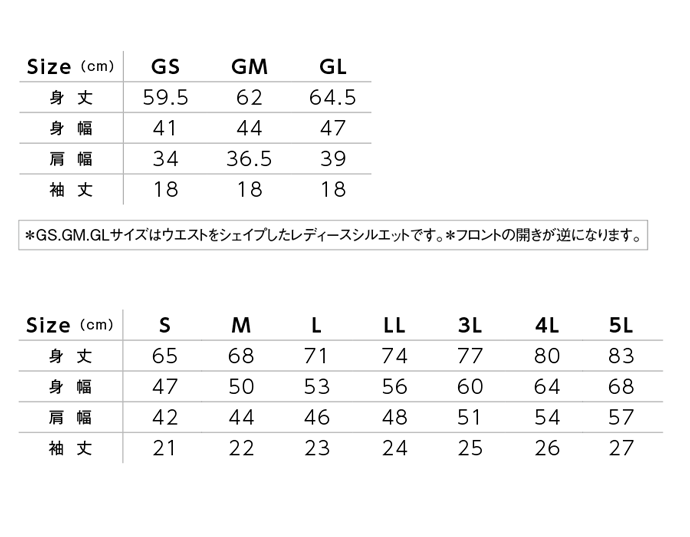Click the LL size column header
Screen dimensions: 690x537
click(394, 326)
